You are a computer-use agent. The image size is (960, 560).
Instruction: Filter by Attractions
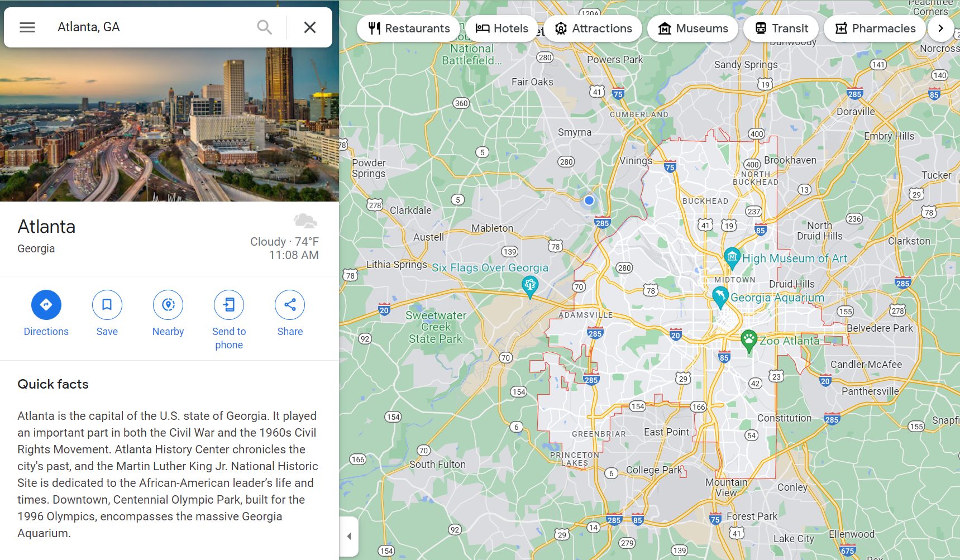(594, 28)
